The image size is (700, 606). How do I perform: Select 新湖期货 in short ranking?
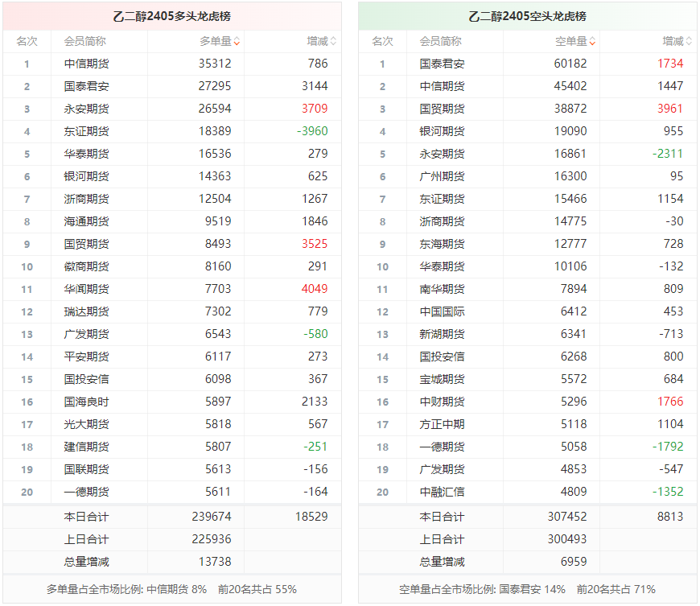coord(442,335)
